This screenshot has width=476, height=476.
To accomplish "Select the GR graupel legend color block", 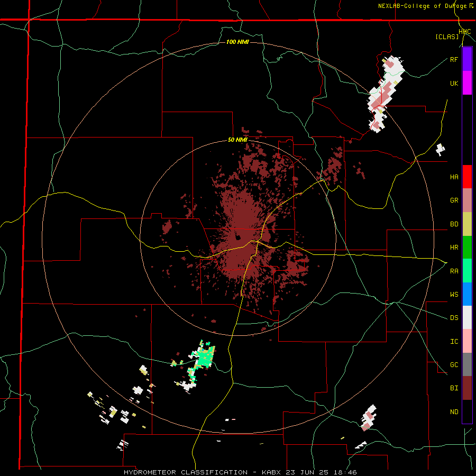I will (x=467, y=200).
